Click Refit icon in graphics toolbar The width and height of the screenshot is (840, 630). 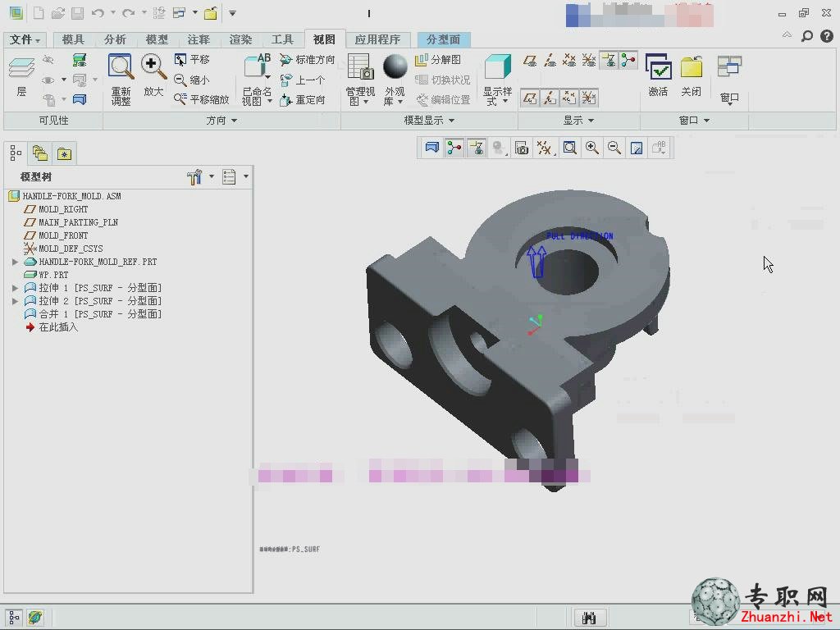coord(569,148)
